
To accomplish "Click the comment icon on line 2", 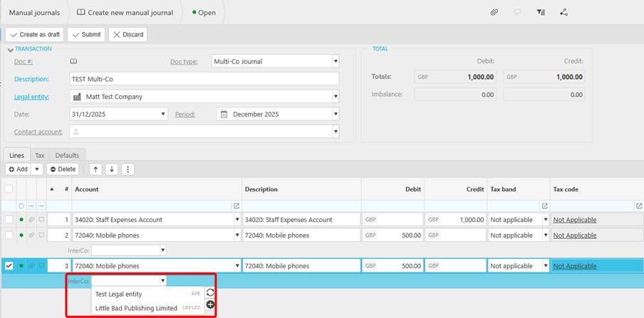I will click(41, 235).
